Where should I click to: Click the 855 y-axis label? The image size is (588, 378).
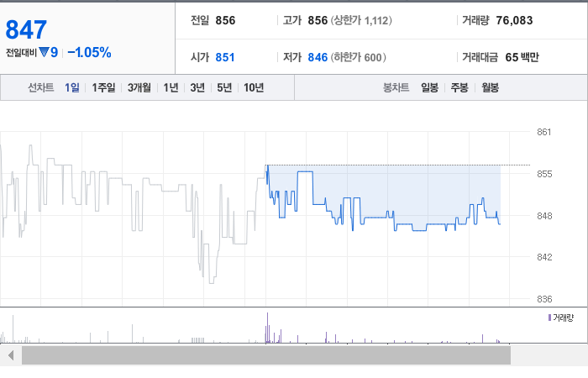(544, 174)
